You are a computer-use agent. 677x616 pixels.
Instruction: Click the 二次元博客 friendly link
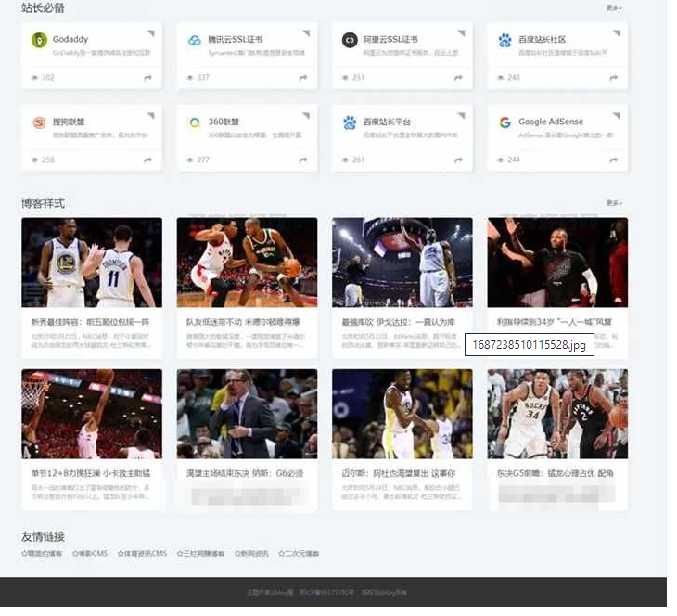pyautogui.click(x=300, y=554)
